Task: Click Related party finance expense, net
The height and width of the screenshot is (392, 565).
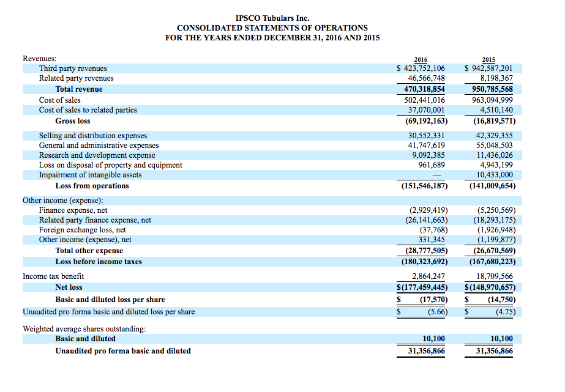Action: point(95,220)
